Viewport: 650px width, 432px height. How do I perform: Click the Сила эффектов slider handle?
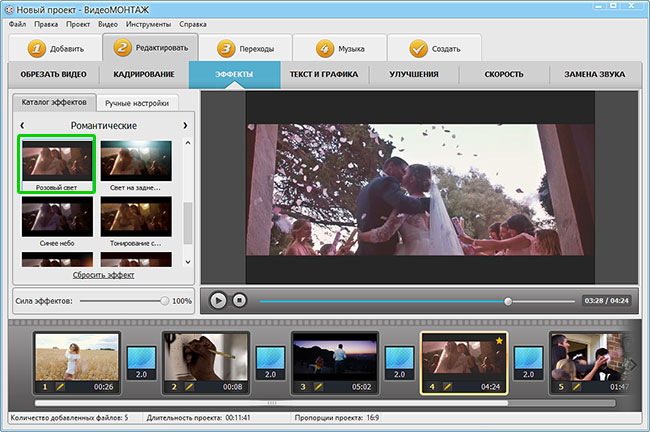165,300
